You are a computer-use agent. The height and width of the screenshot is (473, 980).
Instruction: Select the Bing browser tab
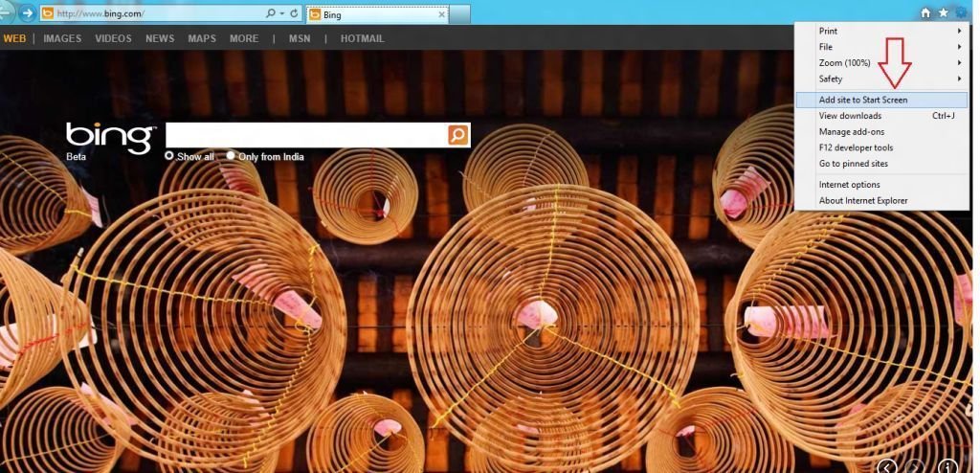click(x=377, y=14)
